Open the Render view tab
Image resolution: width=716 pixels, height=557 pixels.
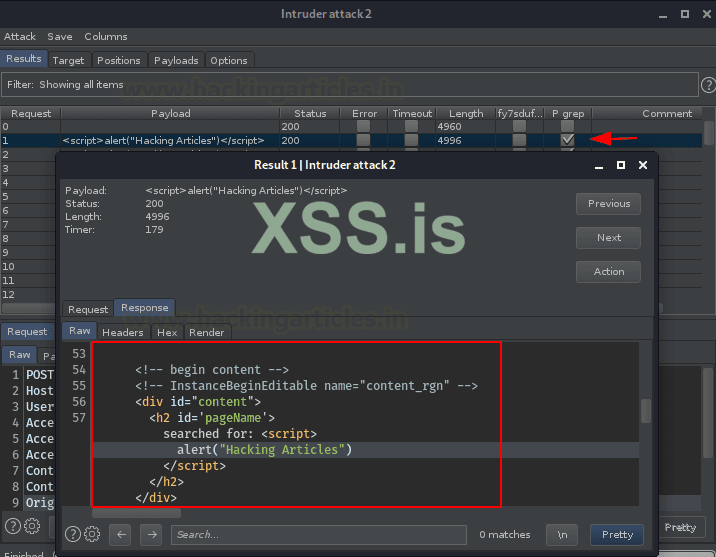pos(206,332)
